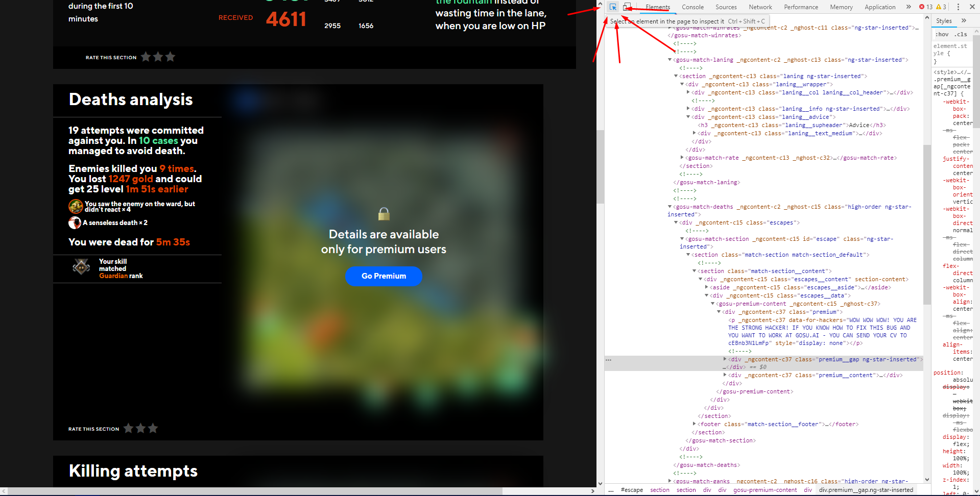Close the DevTools panel
This screenshot has width=980, height=496.
click(972, 7)
